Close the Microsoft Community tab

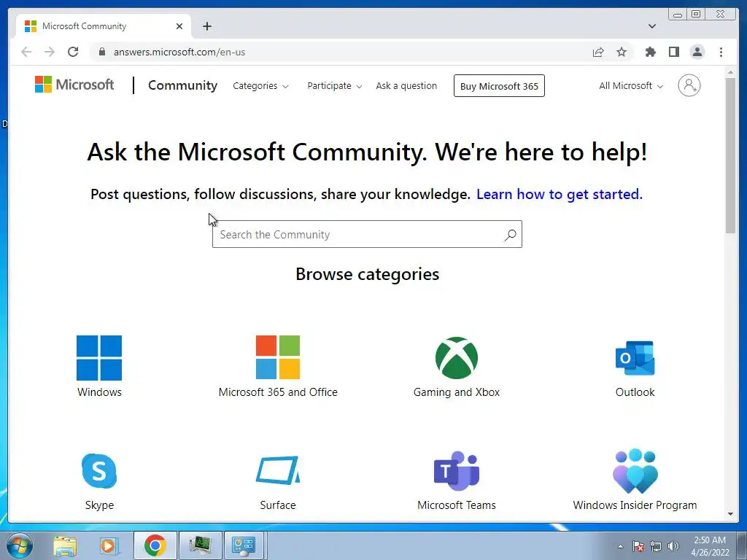(x=179, y=26)
